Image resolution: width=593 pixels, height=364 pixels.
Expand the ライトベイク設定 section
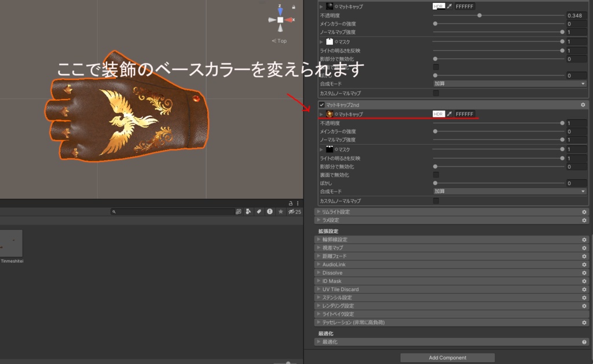coord(319,314)
